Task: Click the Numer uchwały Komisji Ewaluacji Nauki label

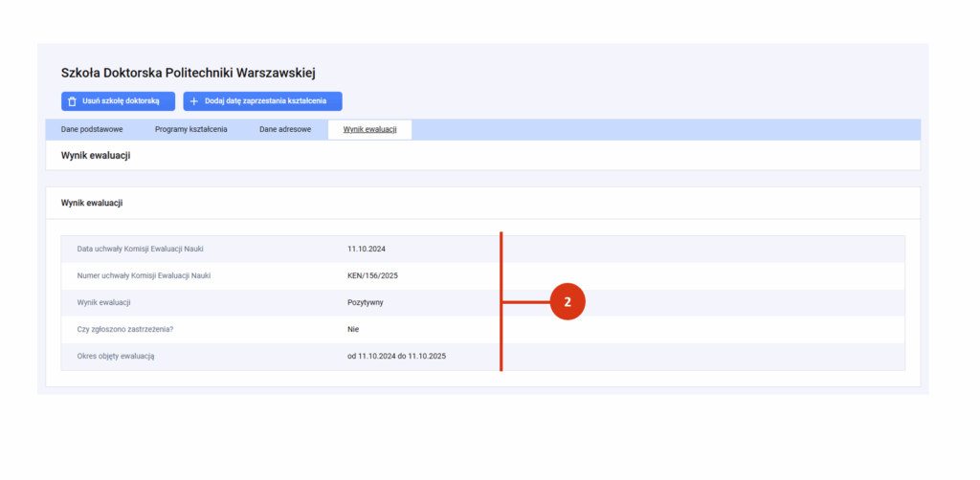Action: [144, 275]
